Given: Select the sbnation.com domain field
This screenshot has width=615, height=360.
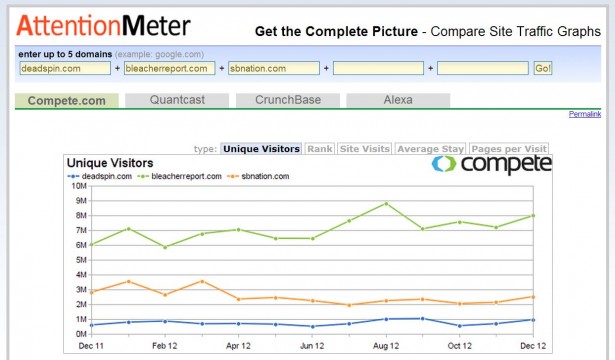Looking at the screenshot, I should 274,68.
